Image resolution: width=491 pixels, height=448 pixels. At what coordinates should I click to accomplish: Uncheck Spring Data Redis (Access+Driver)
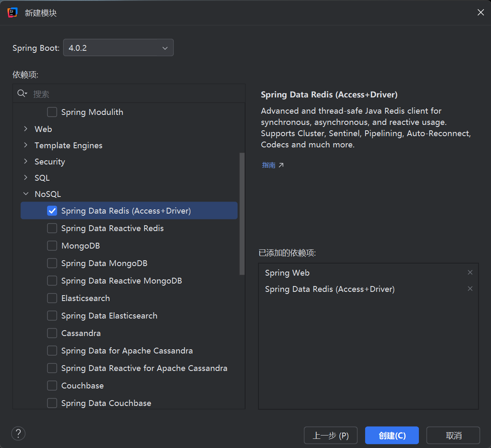tap(52, 211)
